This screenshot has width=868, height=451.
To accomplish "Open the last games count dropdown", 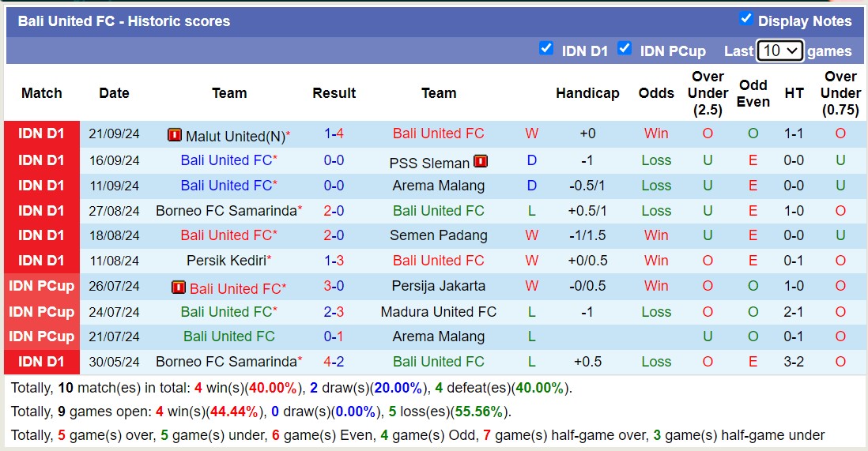I will 779,51.
